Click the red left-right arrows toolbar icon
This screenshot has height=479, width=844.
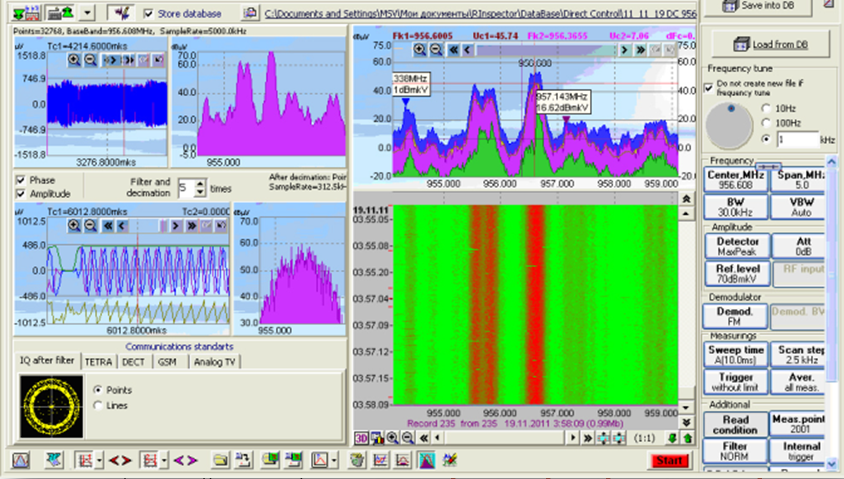point(120,460)
